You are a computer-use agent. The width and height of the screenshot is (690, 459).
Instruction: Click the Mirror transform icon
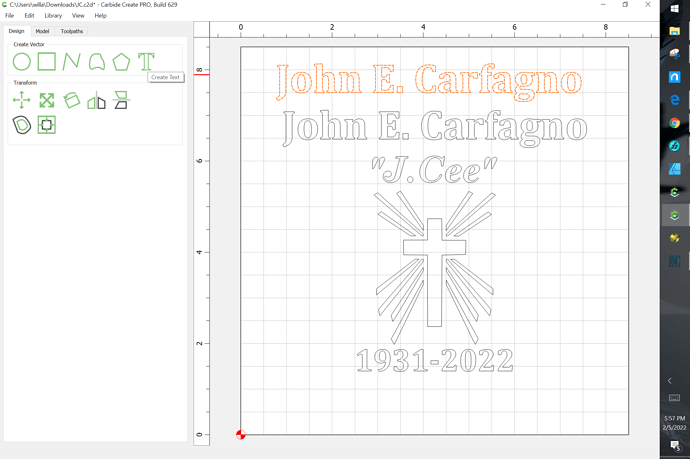[x=96, y=100]
